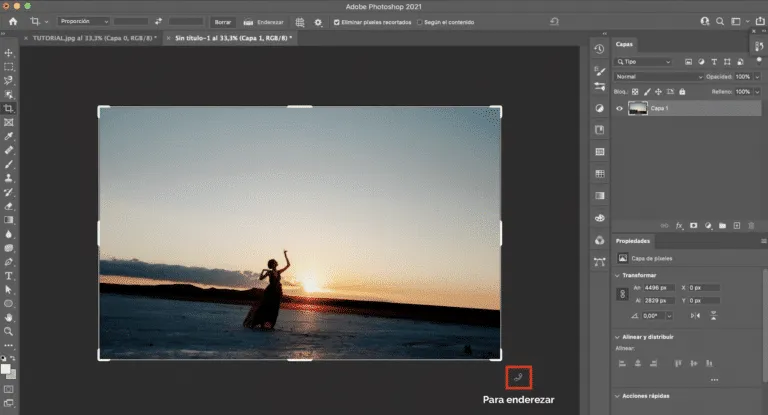Screen dimensions: 768x415
Task: Toggle lock all for layer
Action: [682, 92]
